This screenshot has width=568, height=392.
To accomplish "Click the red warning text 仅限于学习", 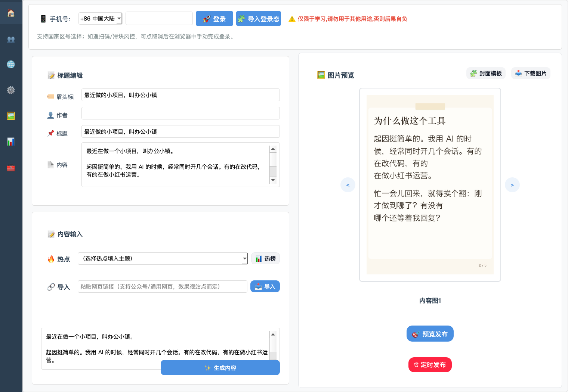I will tap(352, 19).
